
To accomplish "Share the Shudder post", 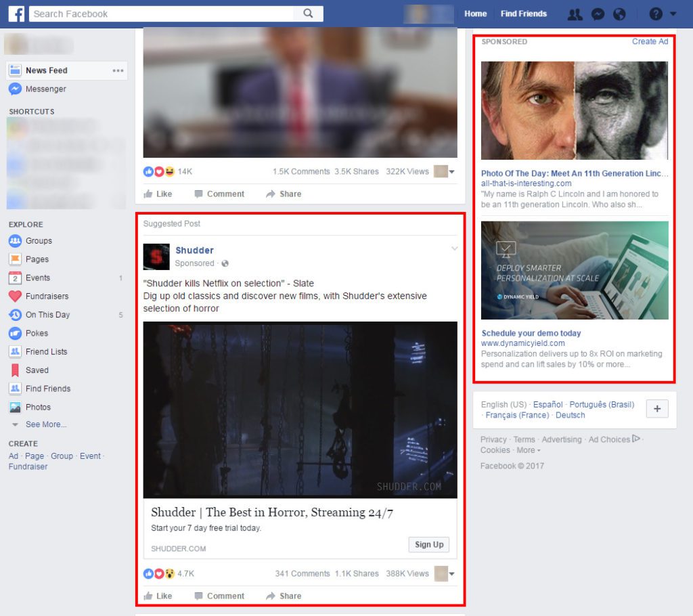I will (x=284, y=596).
